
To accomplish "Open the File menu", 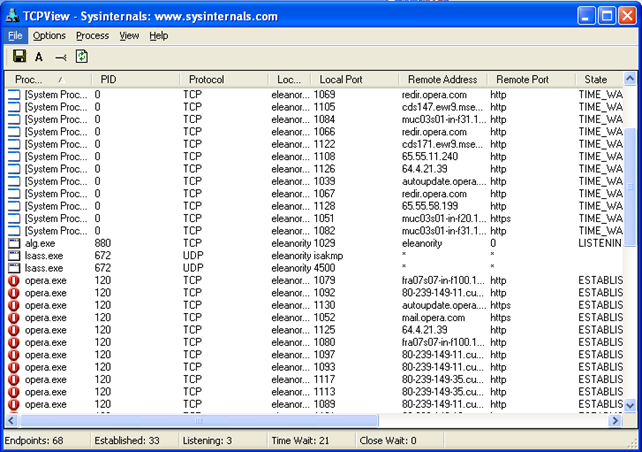I will pyautogui.click(x=15, y=36).
